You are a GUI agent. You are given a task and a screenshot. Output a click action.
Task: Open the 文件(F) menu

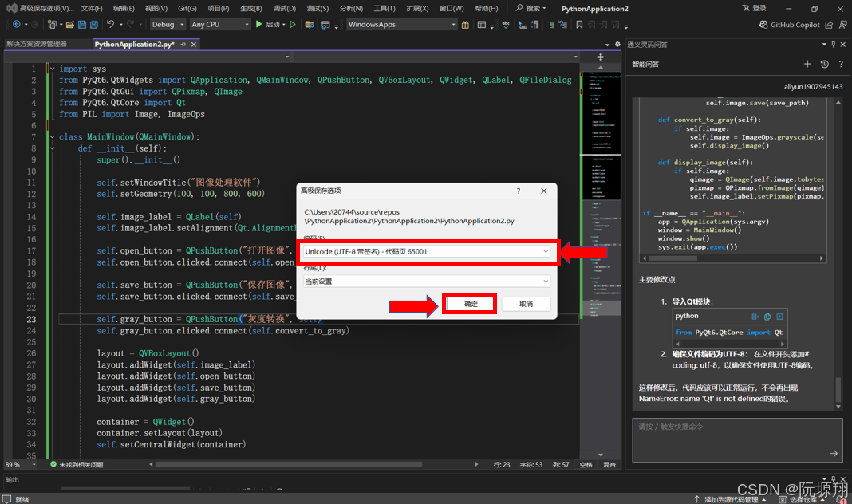[92, 8]
